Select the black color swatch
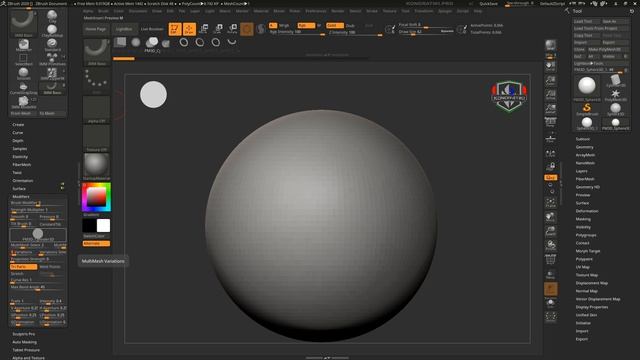The height and width of the screenshot is (360, 640). point(89,226)
